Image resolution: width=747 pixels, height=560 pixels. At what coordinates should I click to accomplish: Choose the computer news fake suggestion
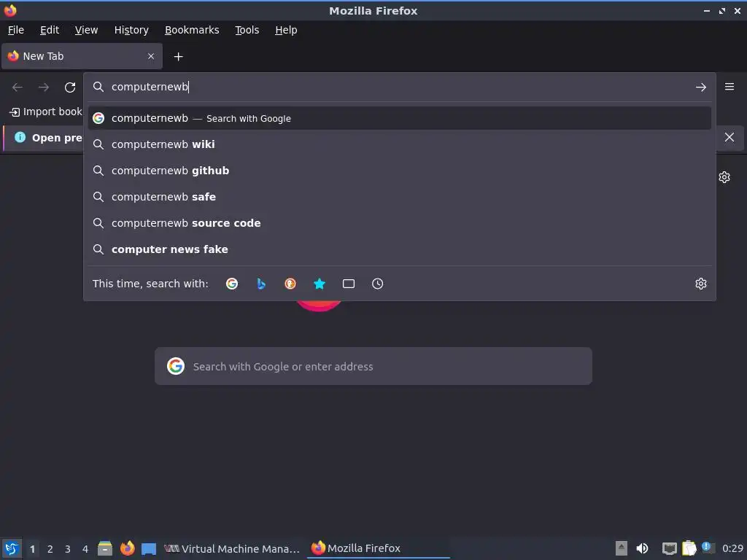(x=399, y=249)
